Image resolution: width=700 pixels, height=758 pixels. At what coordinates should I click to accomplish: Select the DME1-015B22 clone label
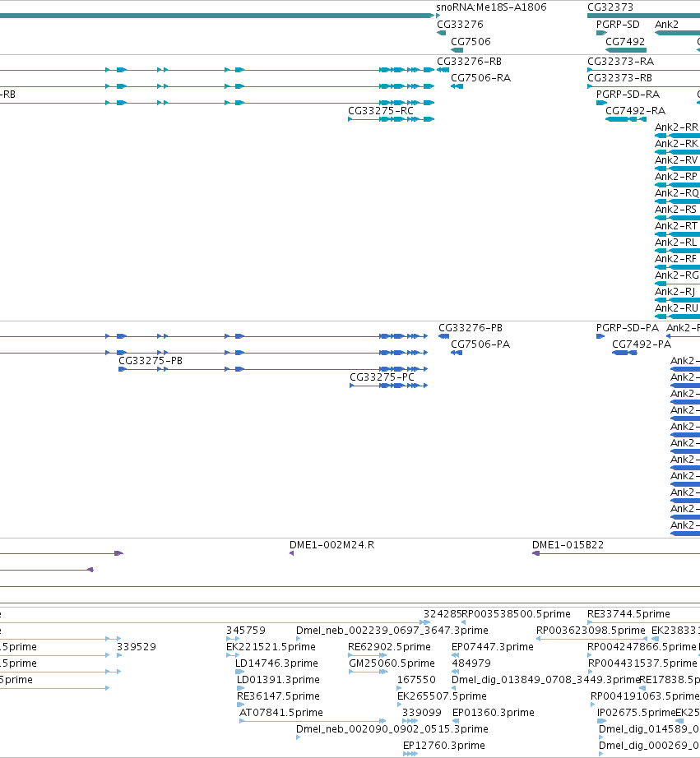pos(568,545)
